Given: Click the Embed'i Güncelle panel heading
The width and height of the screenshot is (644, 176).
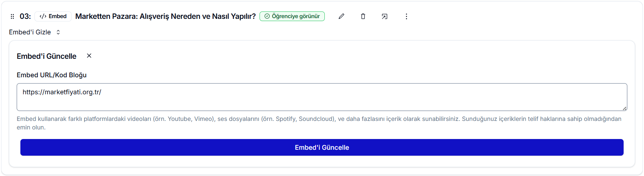Looking at the screenshot, I should [46, 56].
